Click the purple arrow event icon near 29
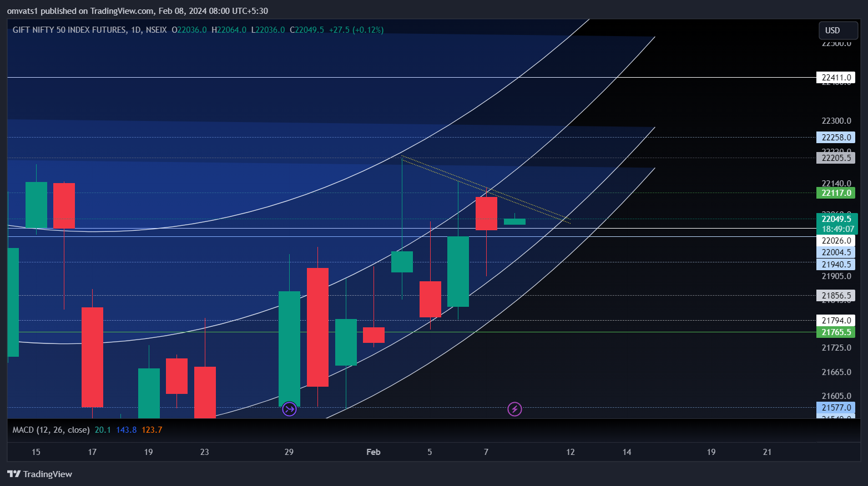 [x=289, y=409]
